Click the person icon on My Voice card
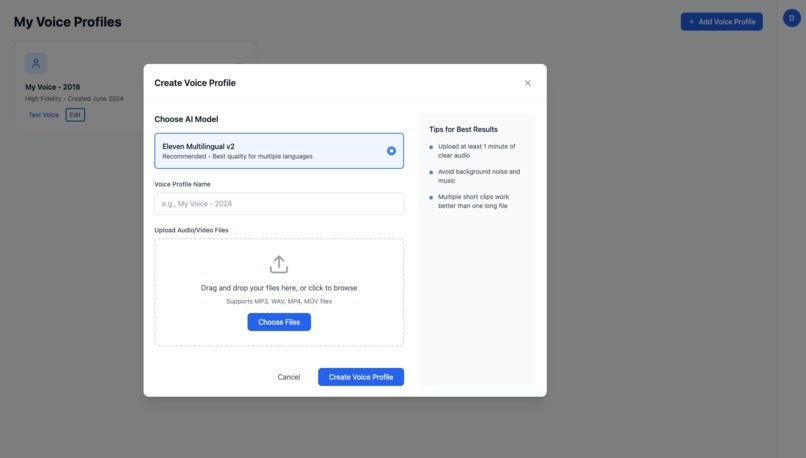The image size is (806, 458). pyautogui.click(x=36, y=64)
